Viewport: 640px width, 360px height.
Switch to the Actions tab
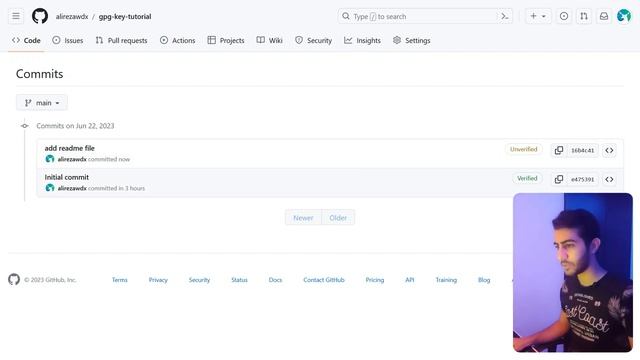(178, 40)
